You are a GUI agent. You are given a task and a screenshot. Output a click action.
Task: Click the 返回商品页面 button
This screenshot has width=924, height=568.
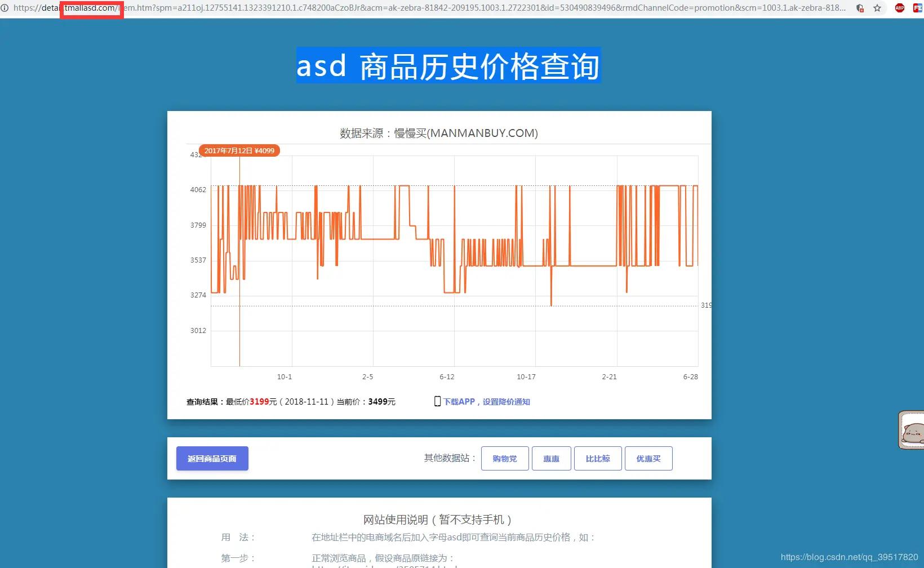[212, 458]
